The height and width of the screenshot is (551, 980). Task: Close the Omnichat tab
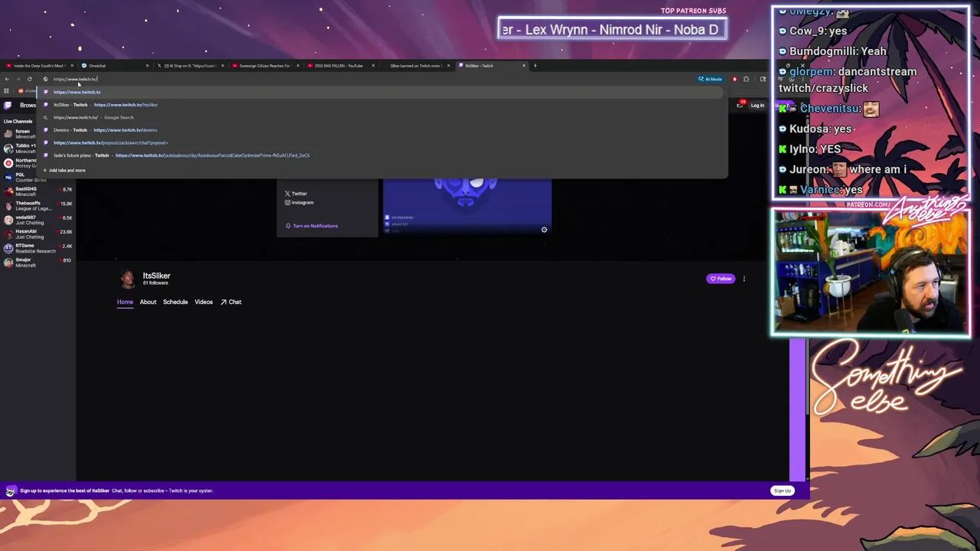click(147, 66)
